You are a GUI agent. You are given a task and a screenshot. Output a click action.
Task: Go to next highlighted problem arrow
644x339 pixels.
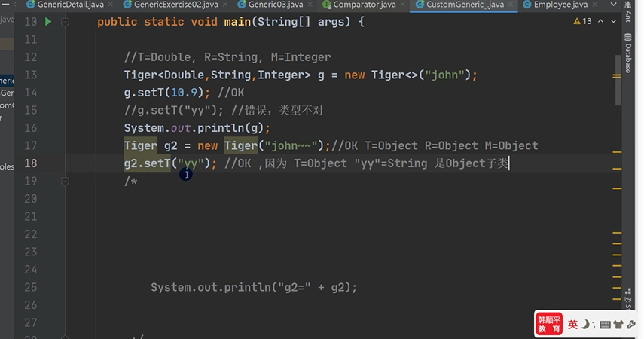pyautogui.click(x=614, y=21)
